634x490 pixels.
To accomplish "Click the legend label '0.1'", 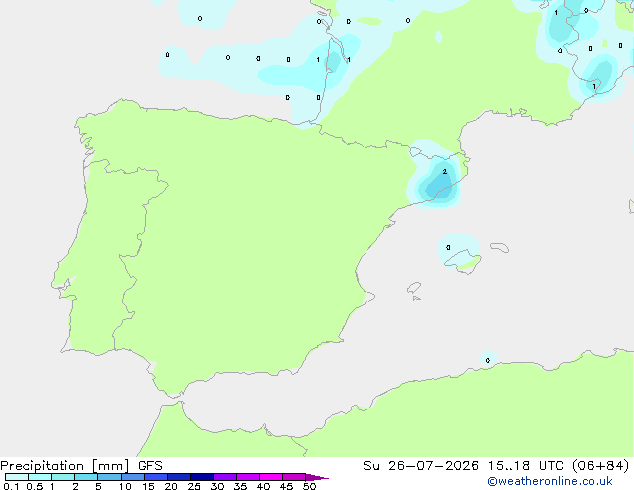I will [x=11, y=486].
